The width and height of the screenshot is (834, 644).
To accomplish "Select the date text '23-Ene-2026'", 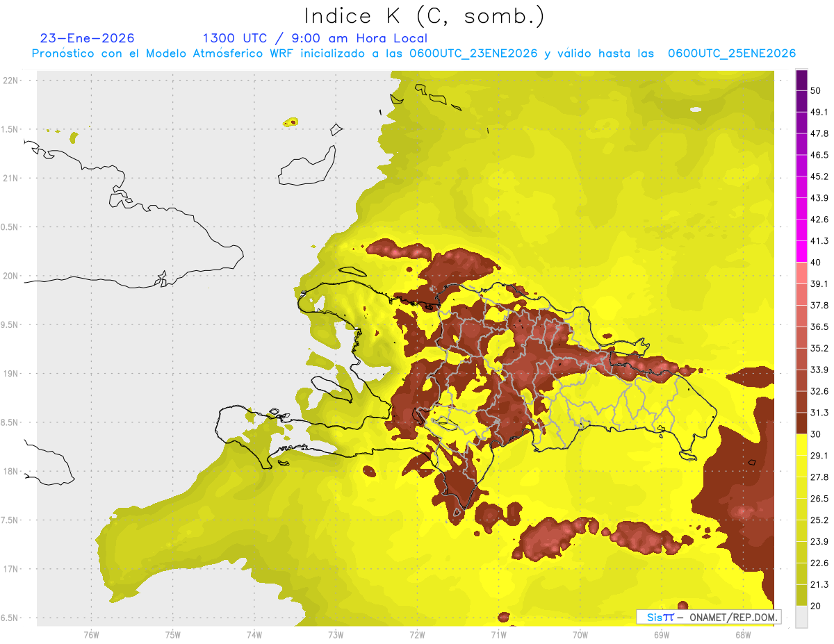I will [x=88, y=38].
